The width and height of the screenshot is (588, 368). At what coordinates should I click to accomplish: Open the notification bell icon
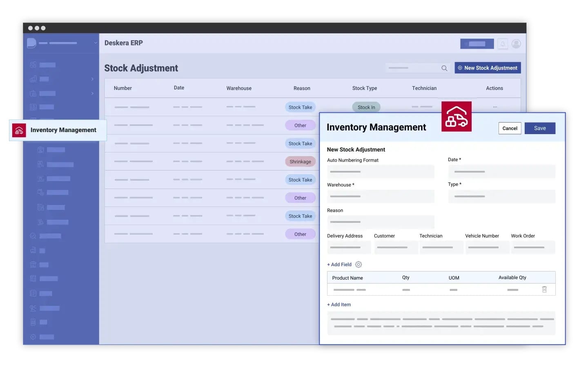click(503, 43)
